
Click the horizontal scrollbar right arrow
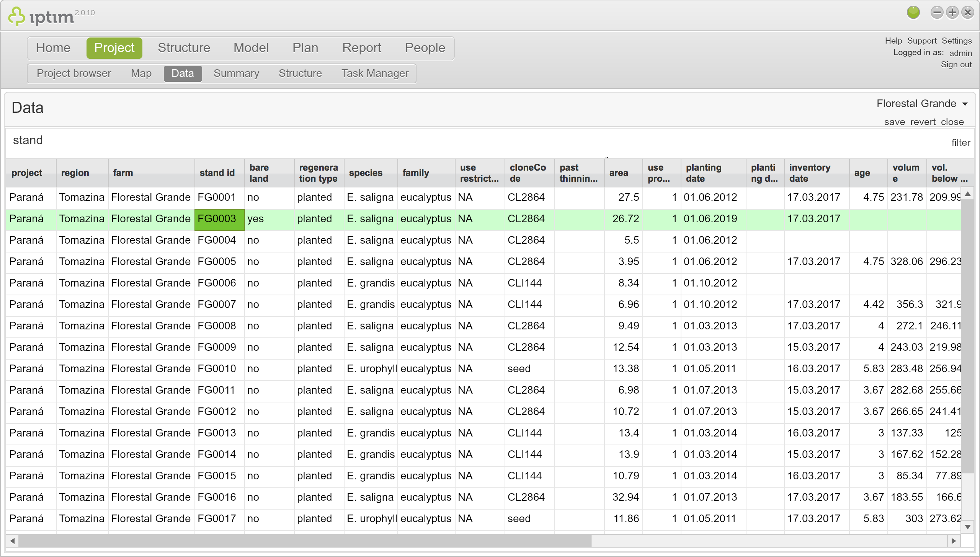954,541
